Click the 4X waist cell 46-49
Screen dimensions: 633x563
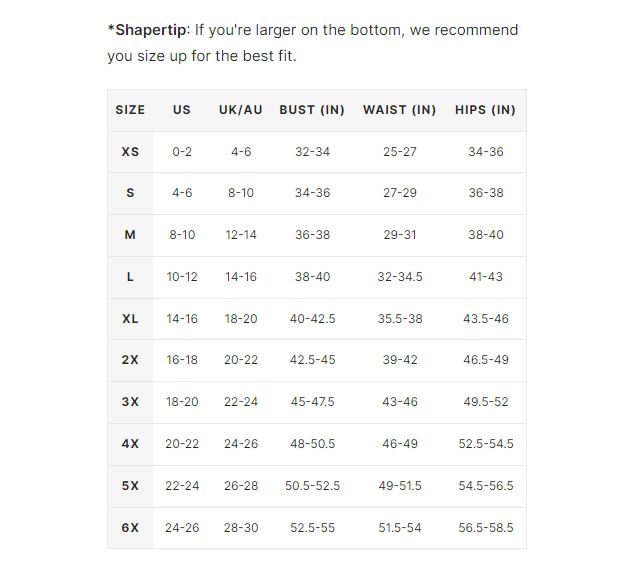(x=399, y=444)
